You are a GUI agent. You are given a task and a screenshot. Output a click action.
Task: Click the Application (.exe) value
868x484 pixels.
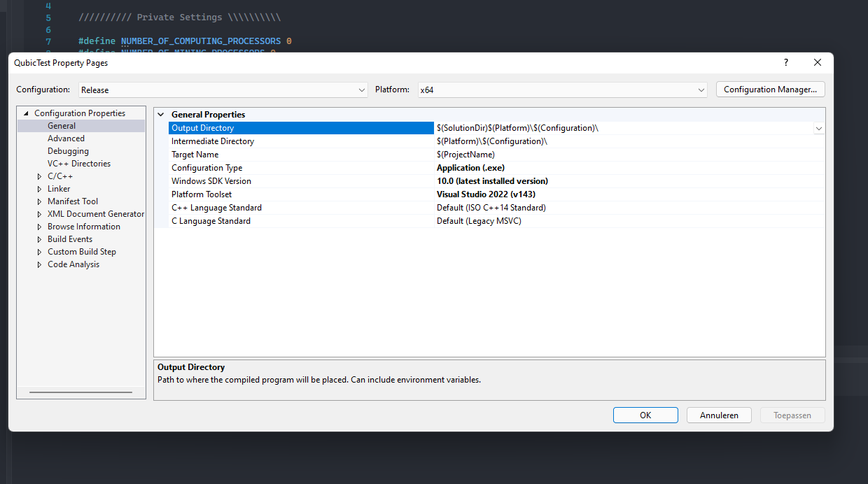(x=470, y=168)
